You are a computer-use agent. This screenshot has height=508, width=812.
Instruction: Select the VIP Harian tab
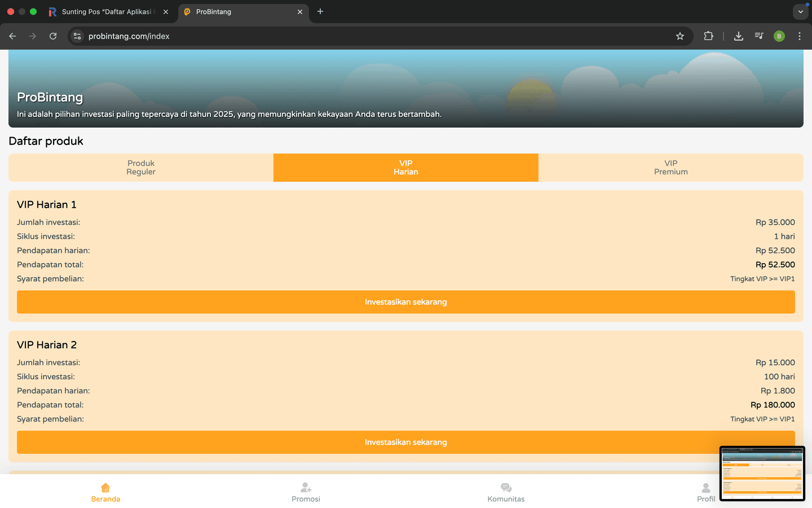click(406, 168)
